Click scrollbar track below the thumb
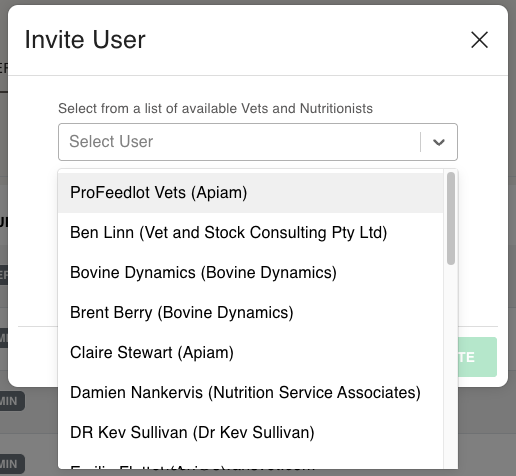The height and width of the screenshot is (476, 516). click(451, 367)
